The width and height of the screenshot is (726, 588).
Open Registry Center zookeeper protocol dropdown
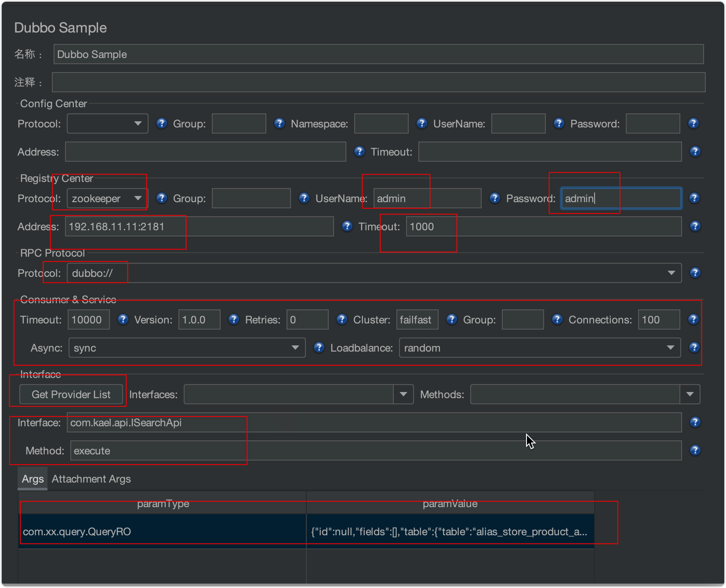[x=108, y=198]
